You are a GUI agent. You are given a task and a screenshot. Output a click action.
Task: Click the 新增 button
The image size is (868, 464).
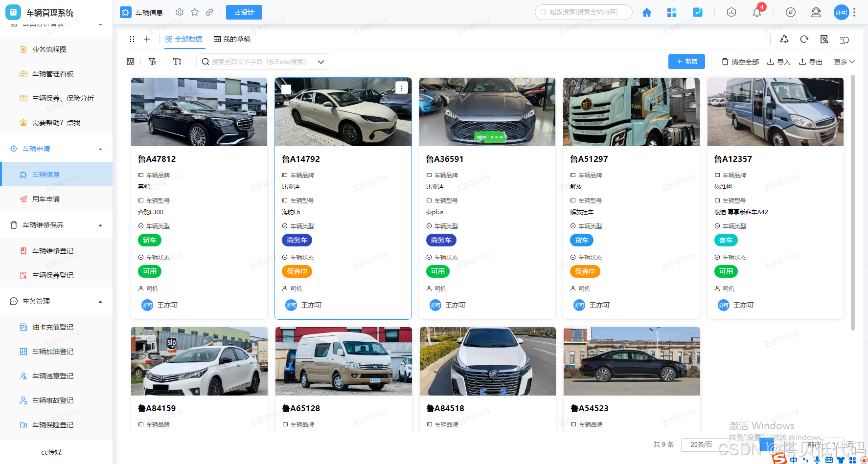click(686, 62)
